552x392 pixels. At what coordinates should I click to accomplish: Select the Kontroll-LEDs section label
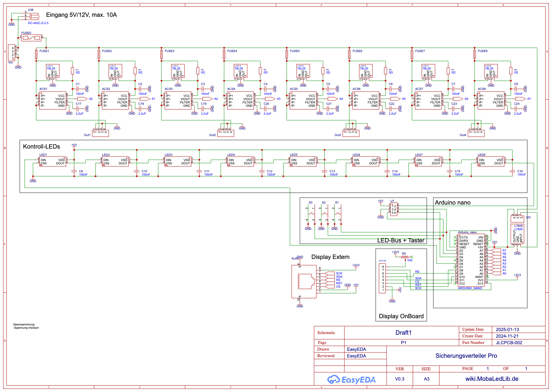point(42,147)
